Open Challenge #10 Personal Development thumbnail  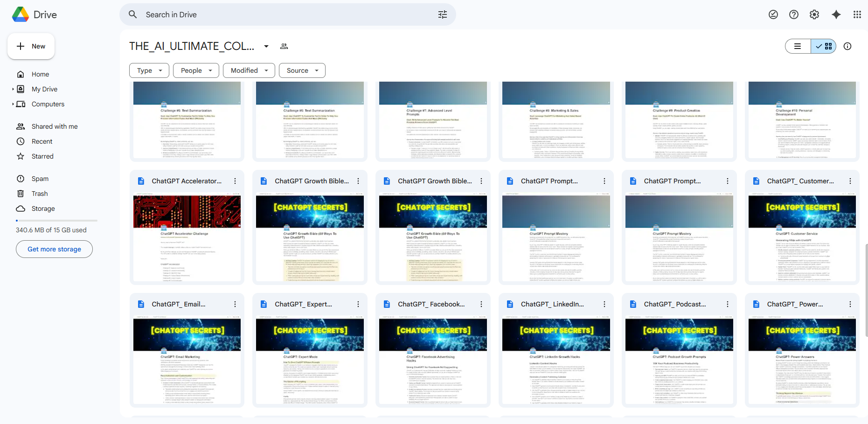point(802,120)
